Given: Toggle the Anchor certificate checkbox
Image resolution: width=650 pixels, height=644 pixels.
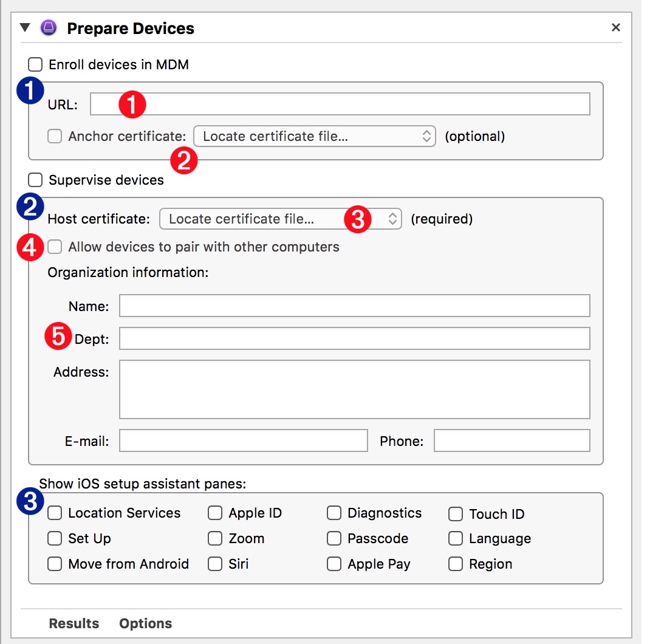Looking at the screenshot, I should pyautogui.click(x=55, y=136).
